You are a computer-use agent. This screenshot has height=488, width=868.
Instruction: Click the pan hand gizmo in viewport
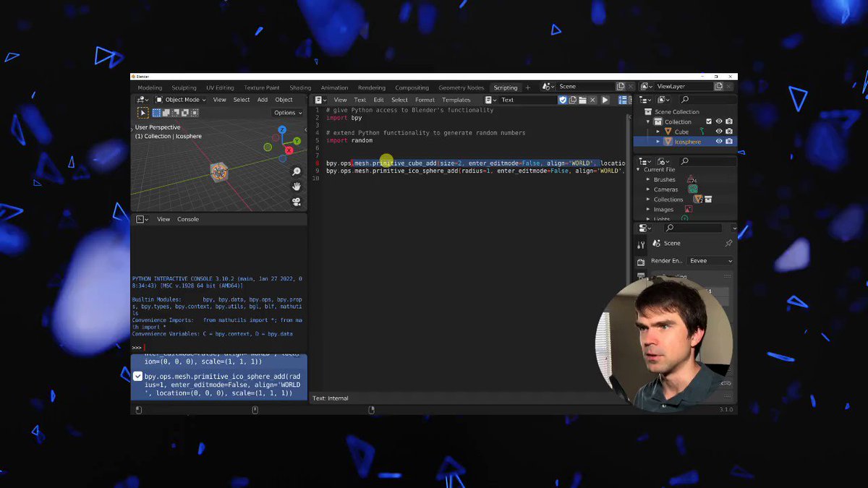[x=297, y=187]
